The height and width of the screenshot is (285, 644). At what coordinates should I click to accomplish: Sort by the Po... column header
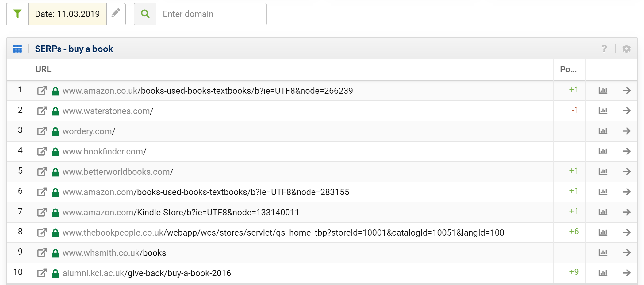(x=568, y=69)
